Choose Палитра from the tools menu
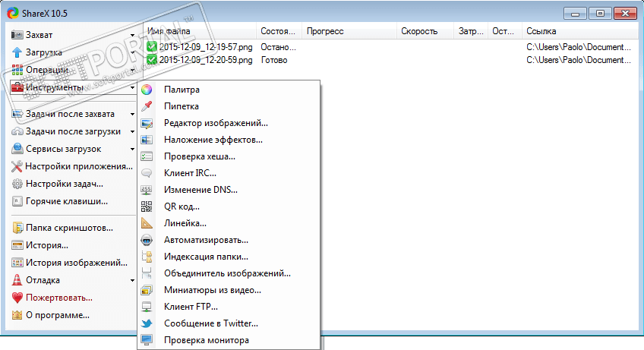The height and width of the screenshot is (350, 644). pos(229,90)
